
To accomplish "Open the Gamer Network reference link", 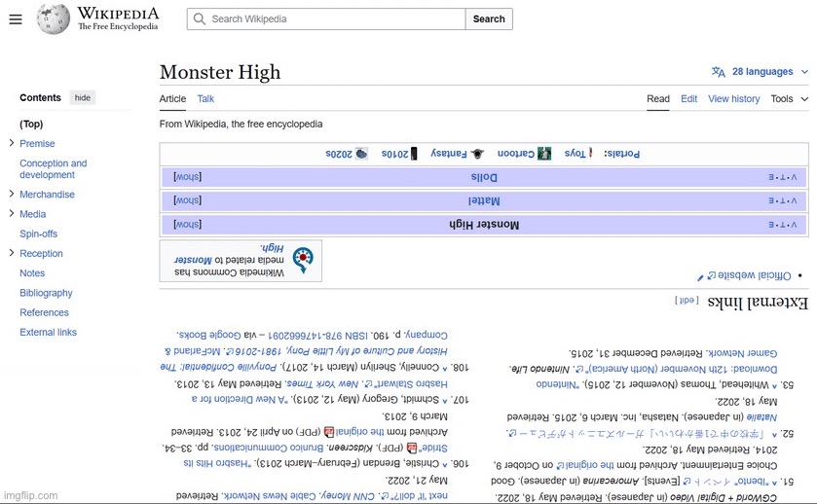I will [741, 353].
